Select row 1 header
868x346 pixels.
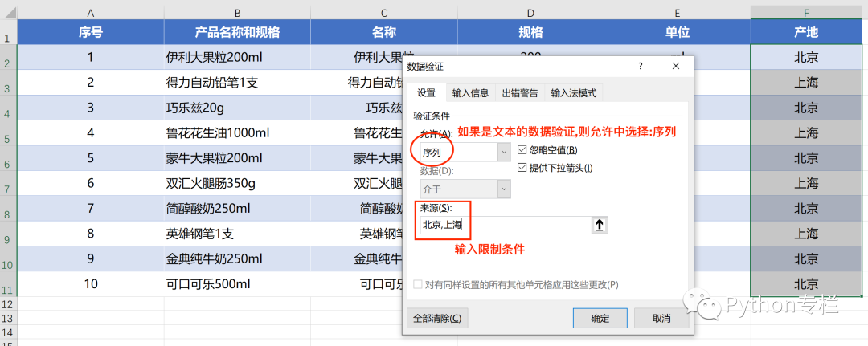pyautogui.click(x=8, y=32)
